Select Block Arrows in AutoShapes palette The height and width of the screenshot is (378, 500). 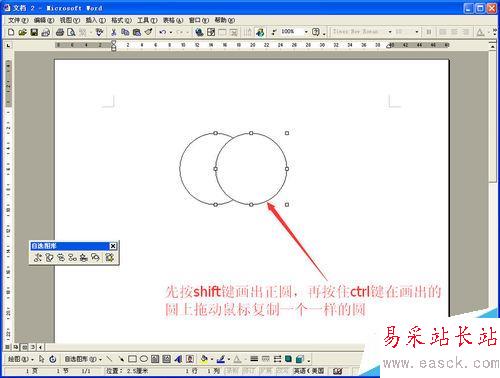[61, 257]
